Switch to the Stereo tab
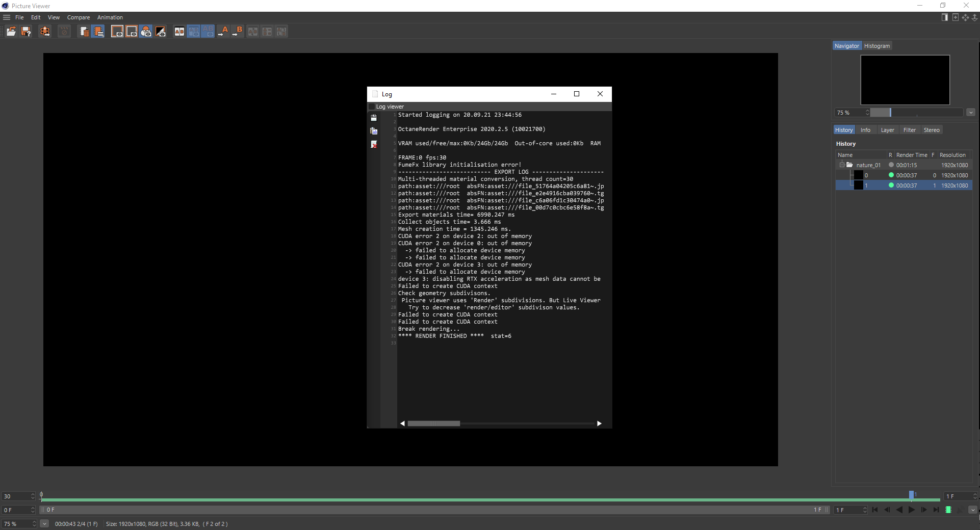980x530 pixels. (932, 130)
